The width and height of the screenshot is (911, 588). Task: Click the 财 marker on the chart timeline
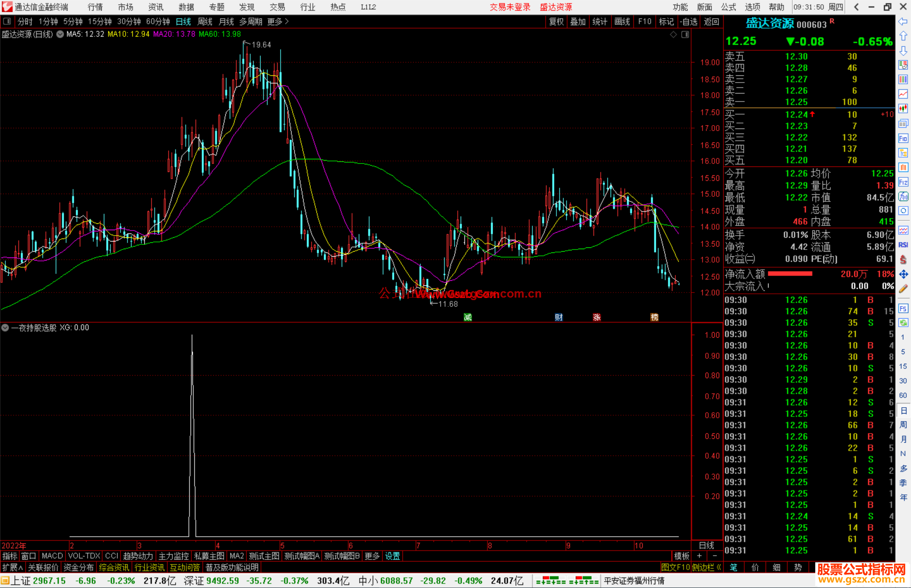[x=558, y=317]
